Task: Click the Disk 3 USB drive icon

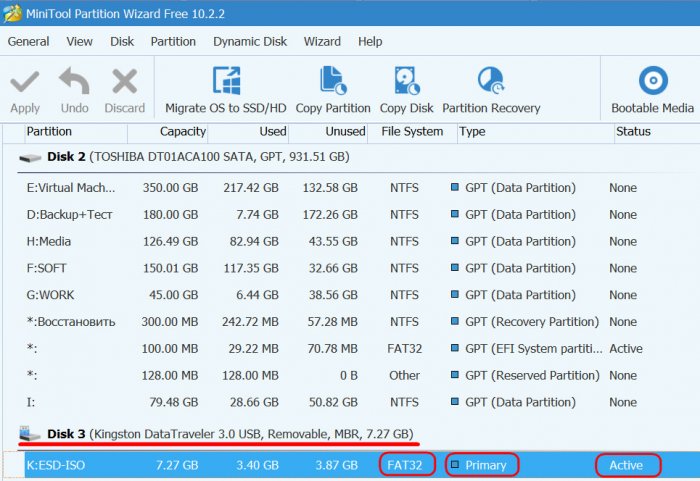Action: [30, 433]
